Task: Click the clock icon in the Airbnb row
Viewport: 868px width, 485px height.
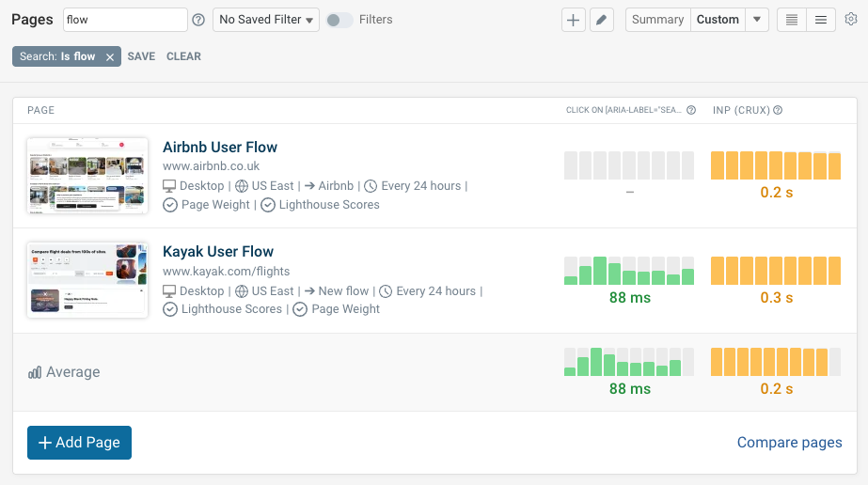Action: 371,186
